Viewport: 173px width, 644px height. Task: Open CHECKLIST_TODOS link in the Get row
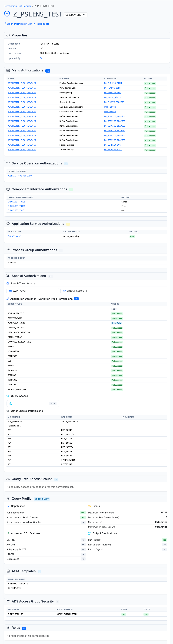(17, 210)
